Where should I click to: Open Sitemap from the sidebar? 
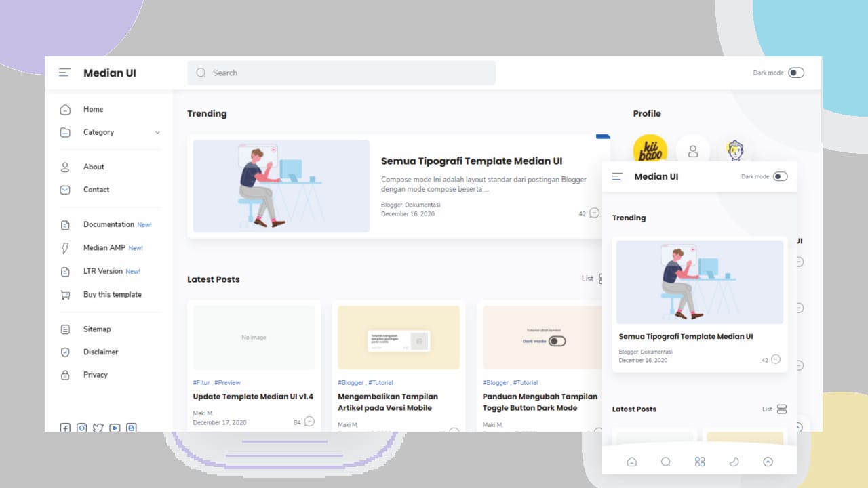tap(97, 329)
